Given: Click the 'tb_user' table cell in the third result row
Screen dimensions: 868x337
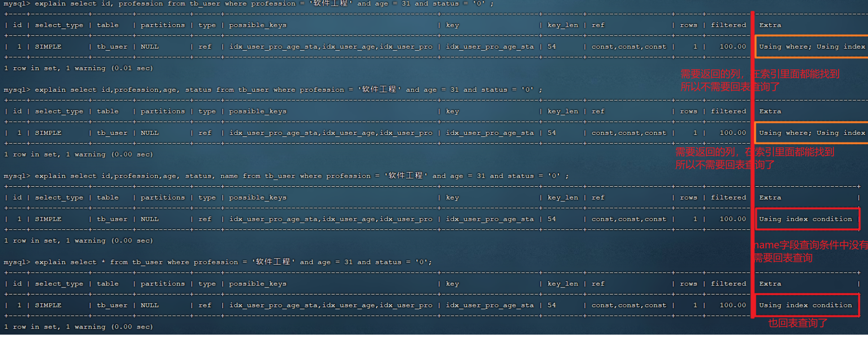Looking at the screenshot, I should pyautogui.click(x=112, y=219).
